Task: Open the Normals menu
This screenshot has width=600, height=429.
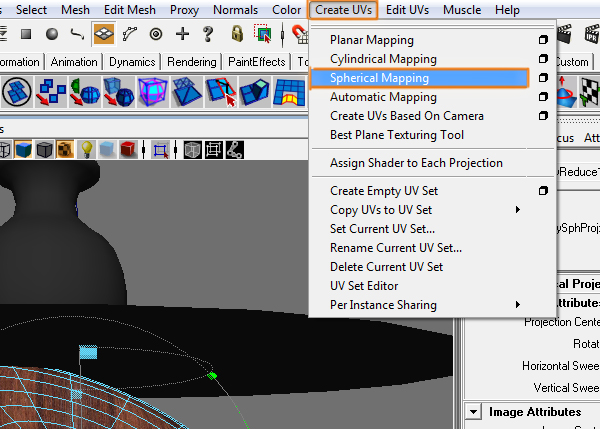Action: (x=235, y=10)
